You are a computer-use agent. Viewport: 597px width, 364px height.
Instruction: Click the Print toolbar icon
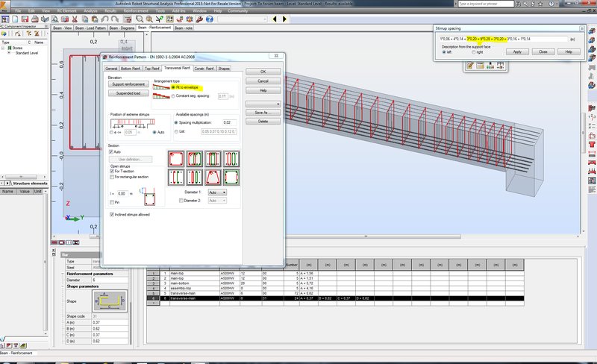[34, 19]
